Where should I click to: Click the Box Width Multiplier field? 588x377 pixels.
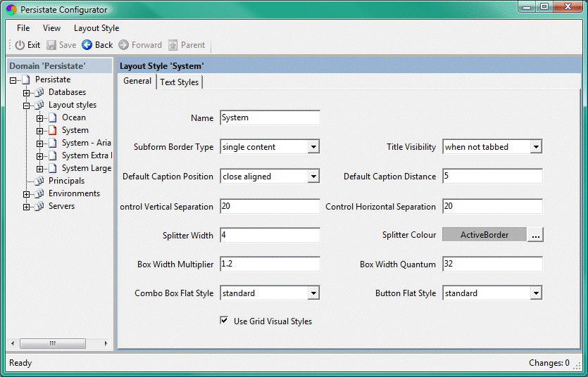click(x=270, y=264)
